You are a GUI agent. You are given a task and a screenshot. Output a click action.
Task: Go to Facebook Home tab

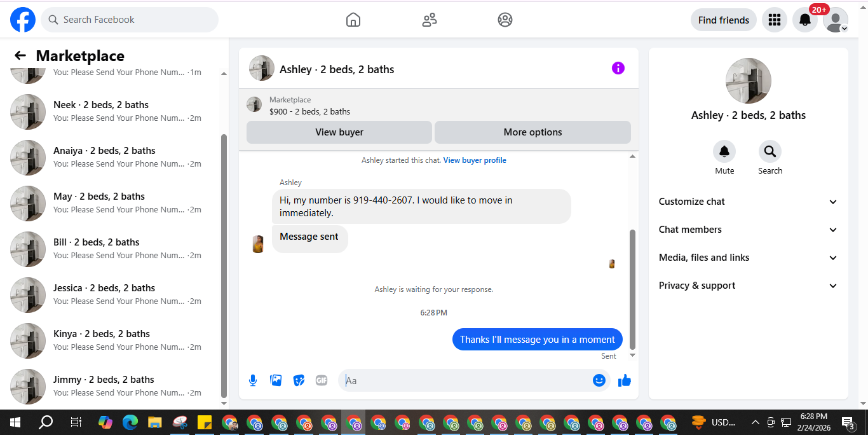353,20
